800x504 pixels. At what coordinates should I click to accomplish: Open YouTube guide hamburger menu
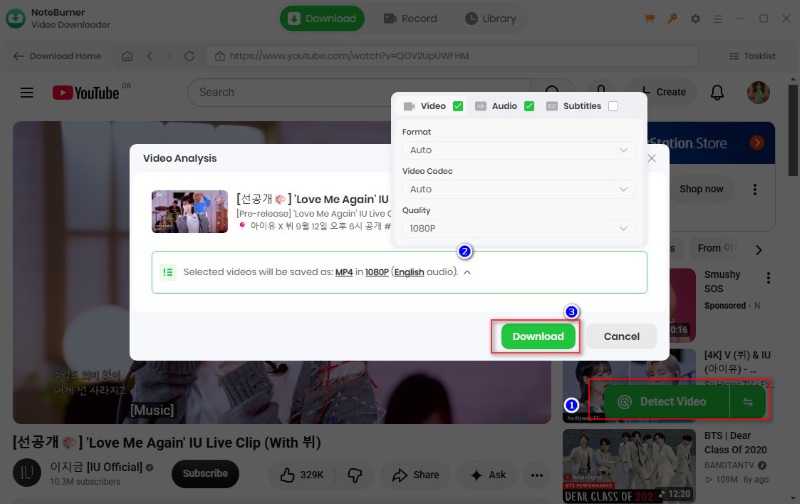point(27,92)
